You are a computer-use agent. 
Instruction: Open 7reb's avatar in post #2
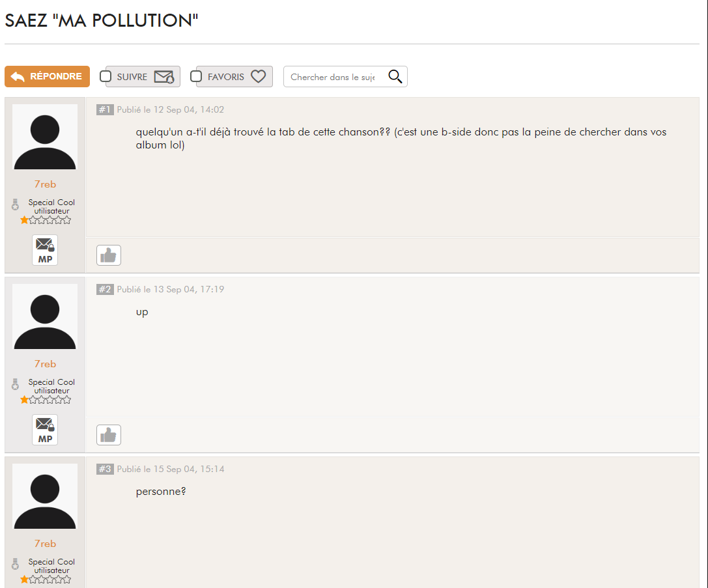(45, 316)
